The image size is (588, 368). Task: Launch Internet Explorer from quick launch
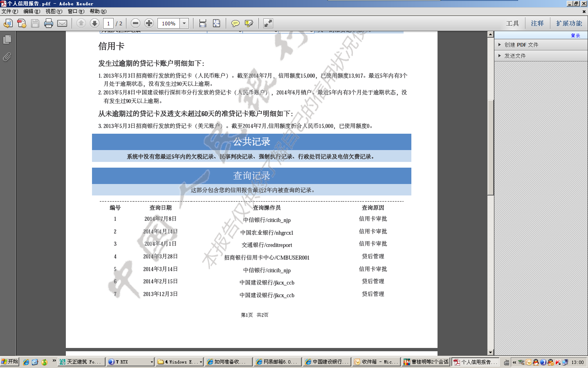coord(26,362)
